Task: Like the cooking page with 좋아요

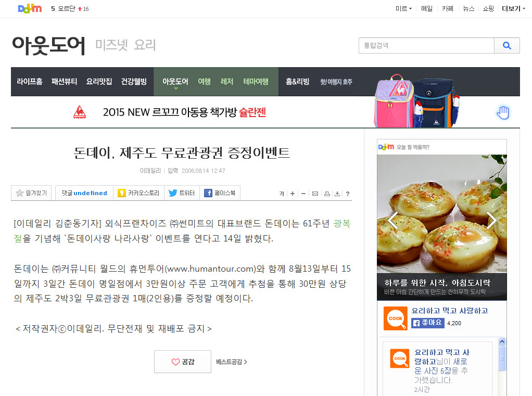Action: click(427, 323)
